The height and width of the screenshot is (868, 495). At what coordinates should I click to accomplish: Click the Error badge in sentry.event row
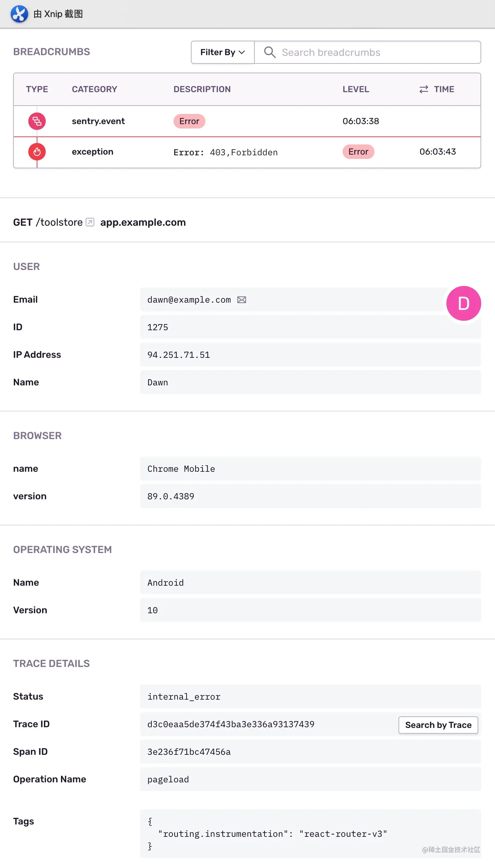coord(189,121)
